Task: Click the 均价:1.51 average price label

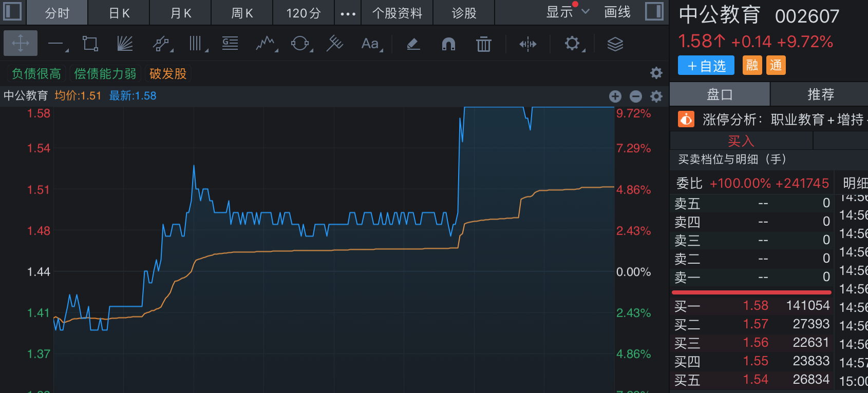Action: coord(78,96)
